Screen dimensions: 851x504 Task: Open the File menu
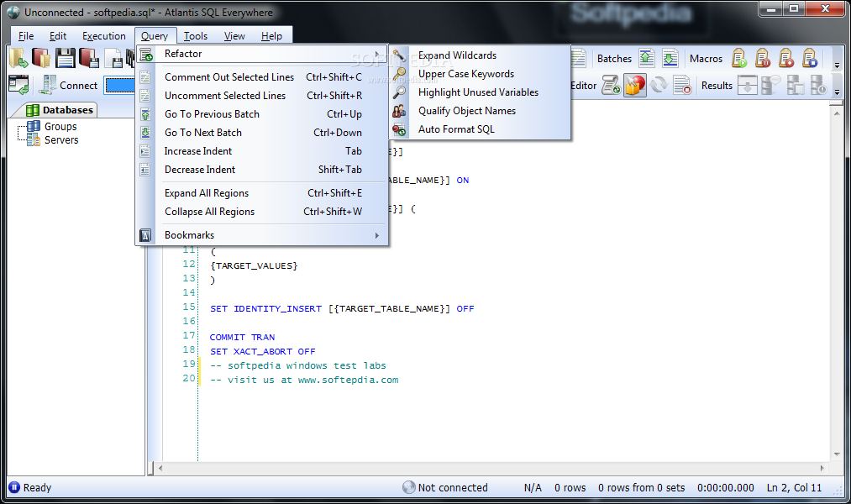[25, 36]
